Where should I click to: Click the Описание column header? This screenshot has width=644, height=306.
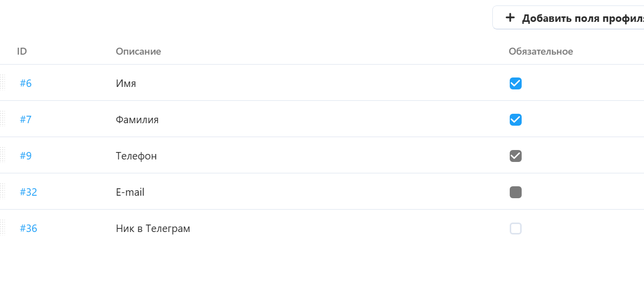coord(138,52)
